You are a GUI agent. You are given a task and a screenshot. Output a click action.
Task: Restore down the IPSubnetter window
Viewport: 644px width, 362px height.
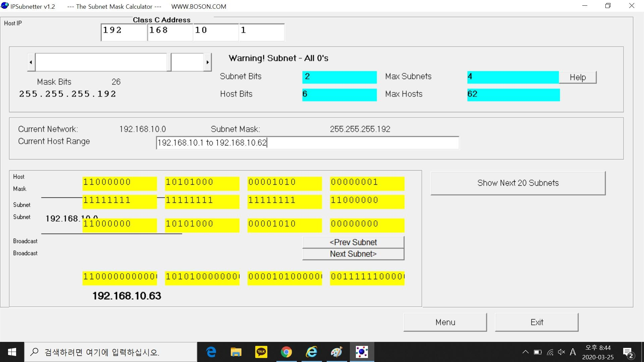608,6
